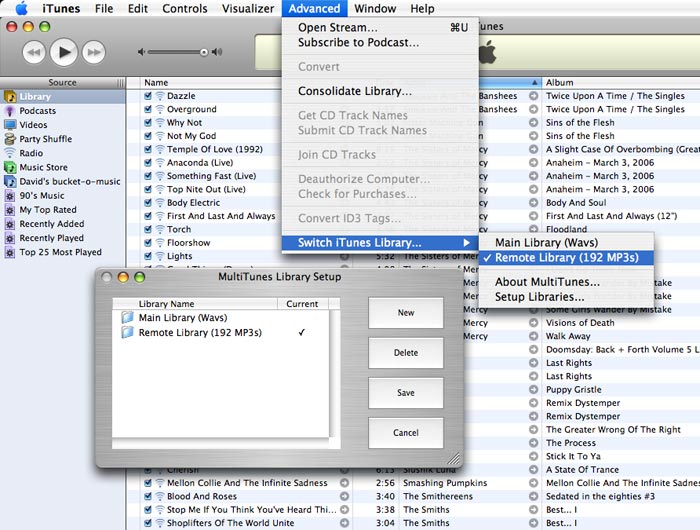Open the Advanced menu
This screenshot has height=530, width=700.
point(314,8)
